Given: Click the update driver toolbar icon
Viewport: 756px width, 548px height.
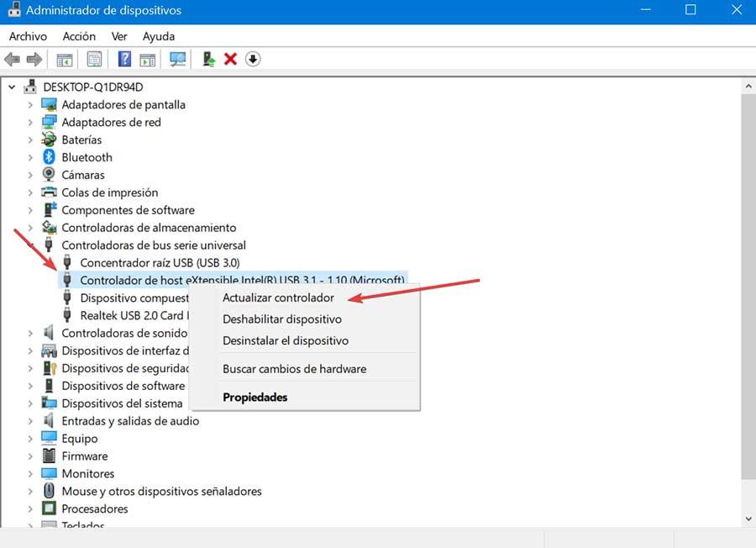Looking at the screenshot, I should (x=208, y=59).
